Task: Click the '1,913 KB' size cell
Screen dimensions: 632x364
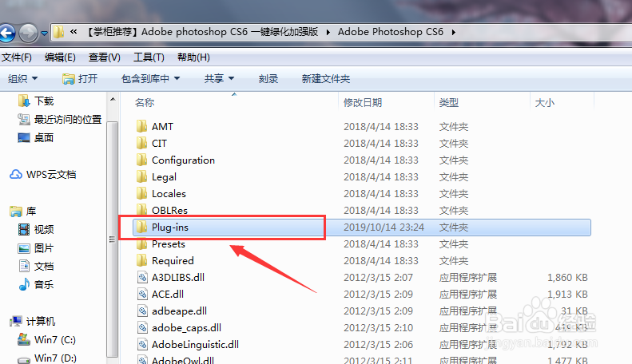Action: 567,295
